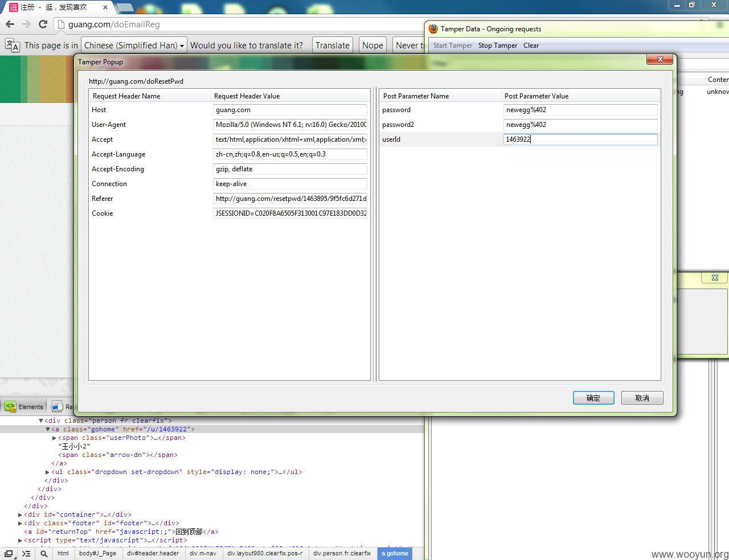The width and height of the screenshot is (729, 560).
Task: Click the translate icon in infobar
Action: [12, 45]
